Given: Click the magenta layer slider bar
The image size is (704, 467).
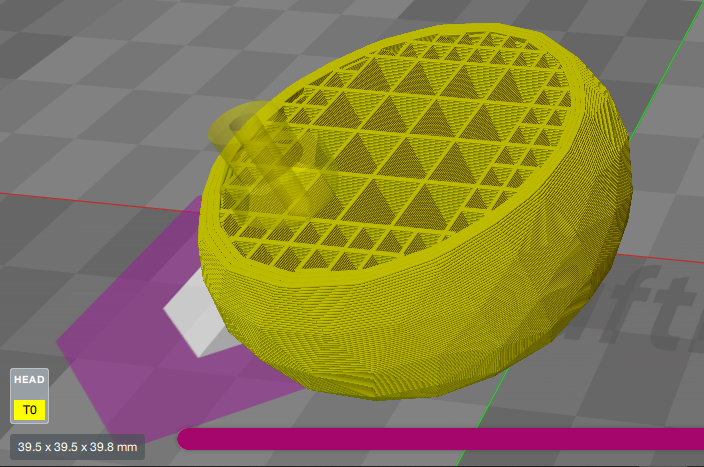Looking at the screenshot, I should point(440,439).
